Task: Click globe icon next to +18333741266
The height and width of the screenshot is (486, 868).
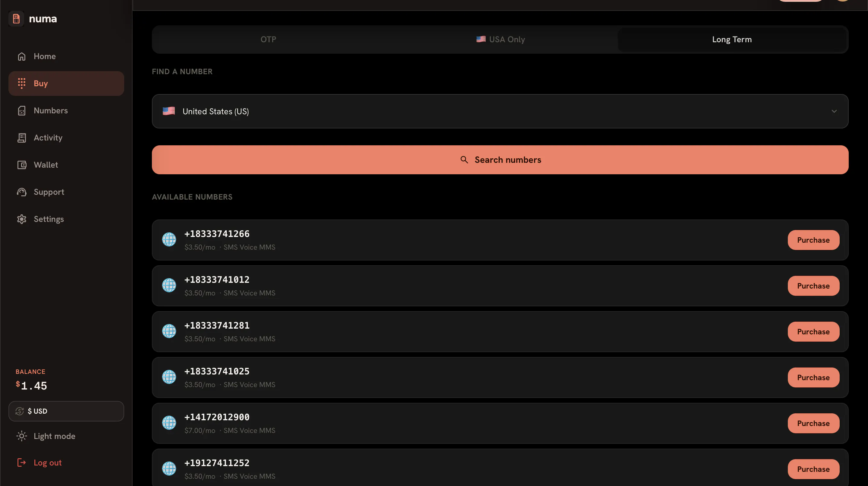Action: (169, 240)
